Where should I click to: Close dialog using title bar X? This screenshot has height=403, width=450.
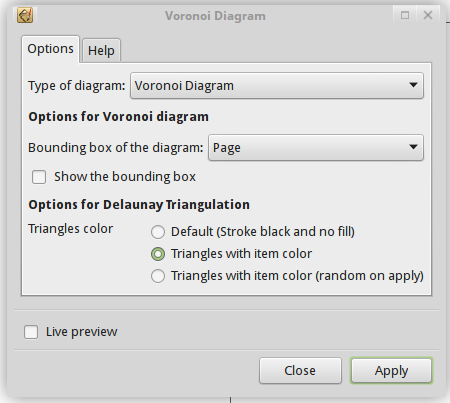[x=428, y=15]
